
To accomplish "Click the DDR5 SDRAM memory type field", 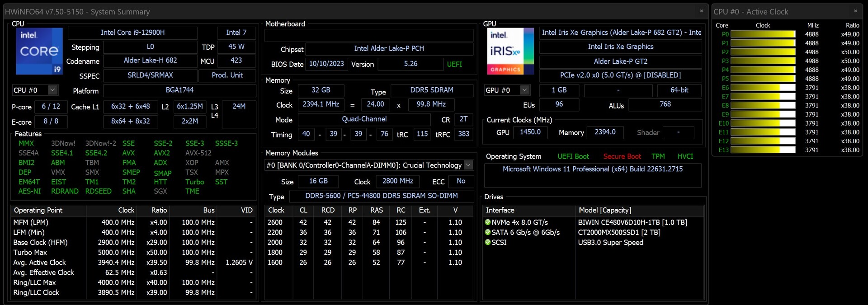I will 432,90.
